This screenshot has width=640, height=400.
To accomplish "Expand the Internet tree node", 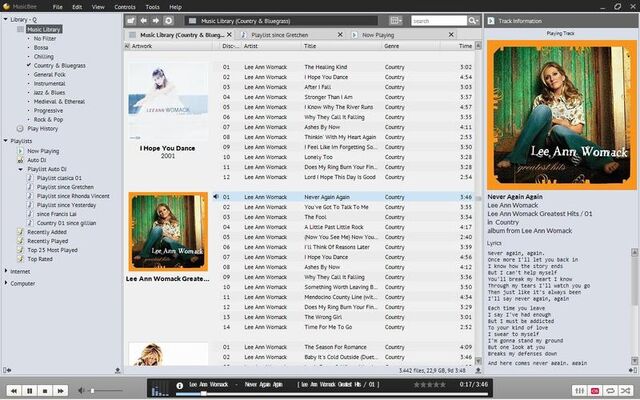I will pos(5,271).
